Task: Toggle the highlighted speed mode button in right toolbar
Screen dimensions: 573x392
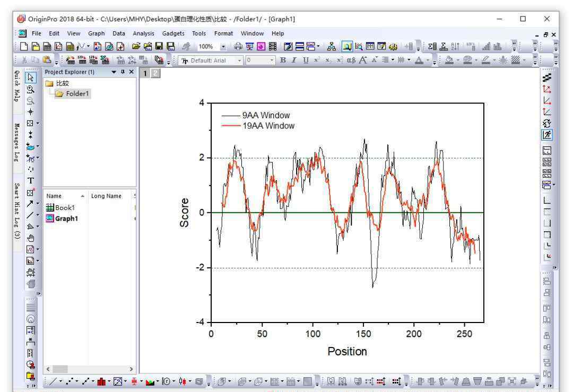Action: pos(546,135)
